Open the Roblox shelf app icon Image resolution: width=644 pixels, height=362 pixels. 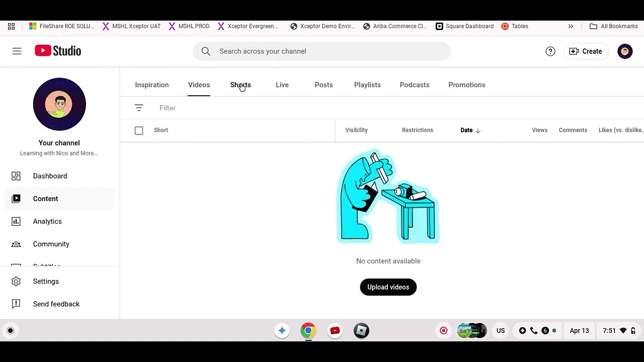[361, 331]
